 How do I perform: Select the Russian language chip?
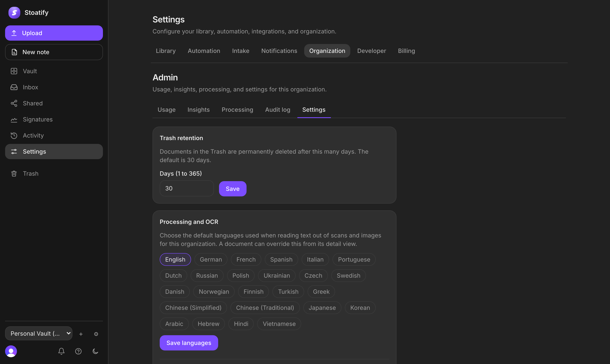coord(207,276)
